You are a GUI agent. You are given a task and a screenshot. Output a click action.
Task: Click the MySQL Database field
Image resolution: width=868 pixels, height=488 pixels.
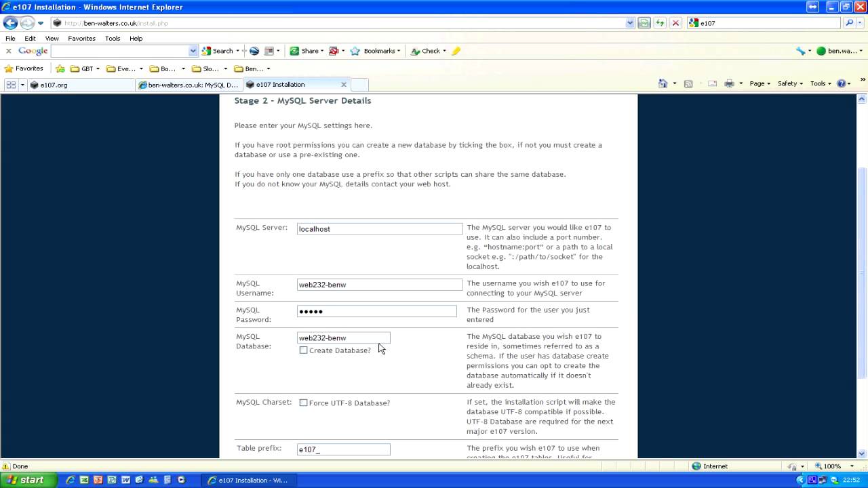click(344, 338)
